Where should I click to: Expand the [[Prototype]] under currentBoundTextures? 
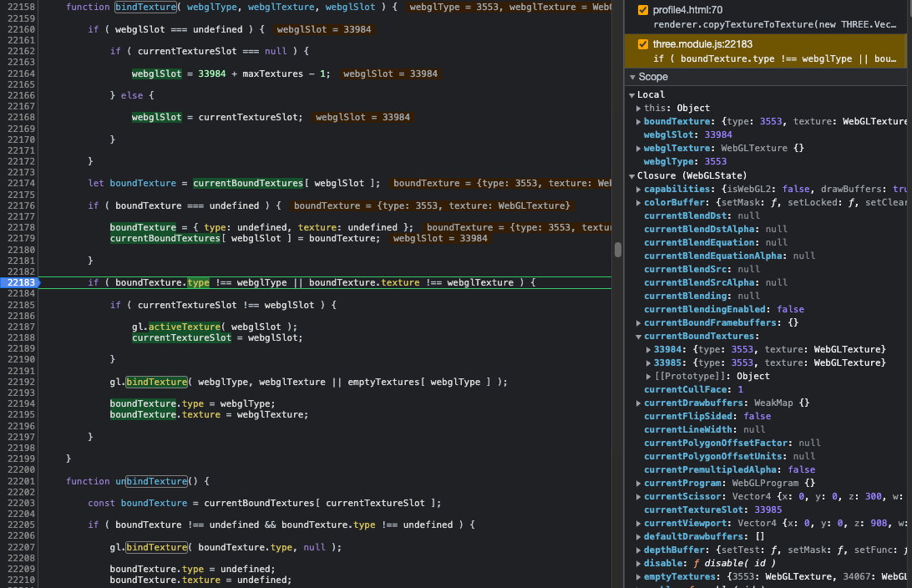646,376
